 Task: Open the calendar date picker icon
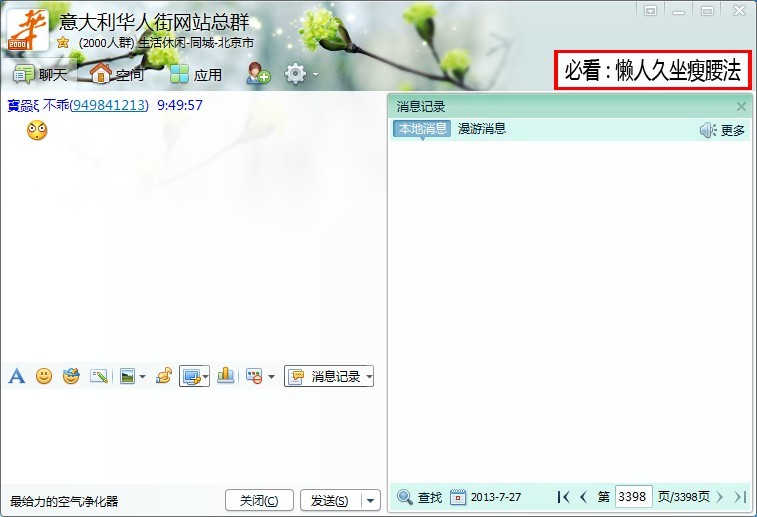coord(458,497)
